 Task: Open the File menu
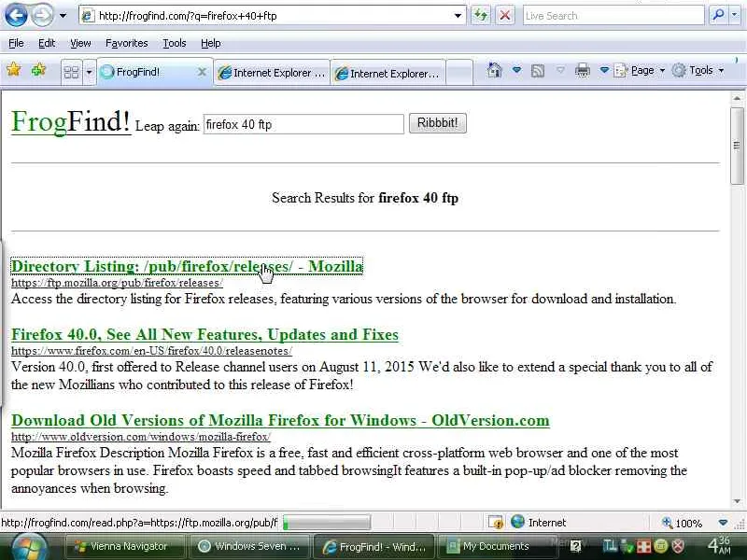(16, 43)
